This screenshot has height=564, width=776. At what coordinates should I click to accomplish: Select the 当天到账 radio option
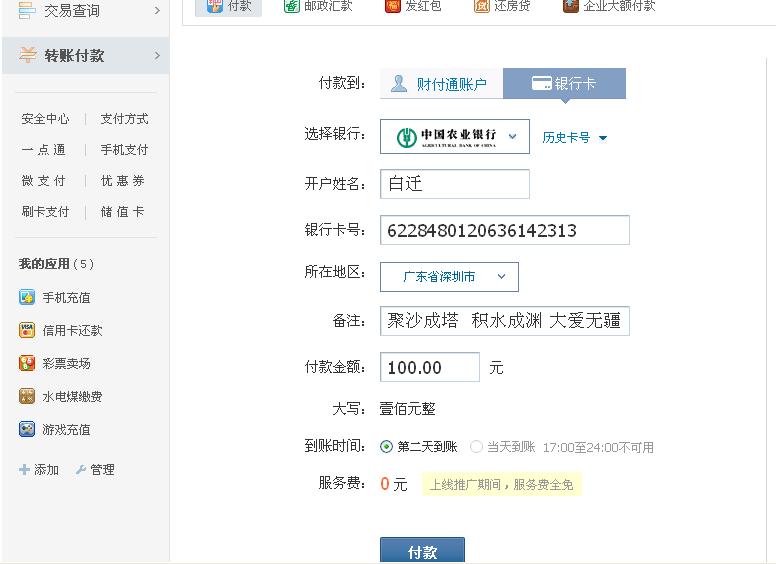pos(476,447)
